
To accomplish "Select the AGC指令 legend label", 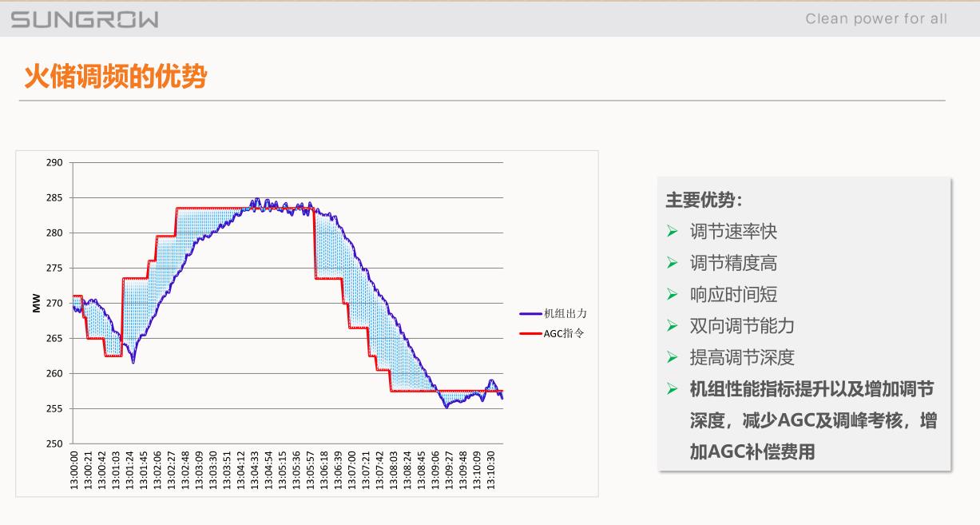I will tap(564, 333).
